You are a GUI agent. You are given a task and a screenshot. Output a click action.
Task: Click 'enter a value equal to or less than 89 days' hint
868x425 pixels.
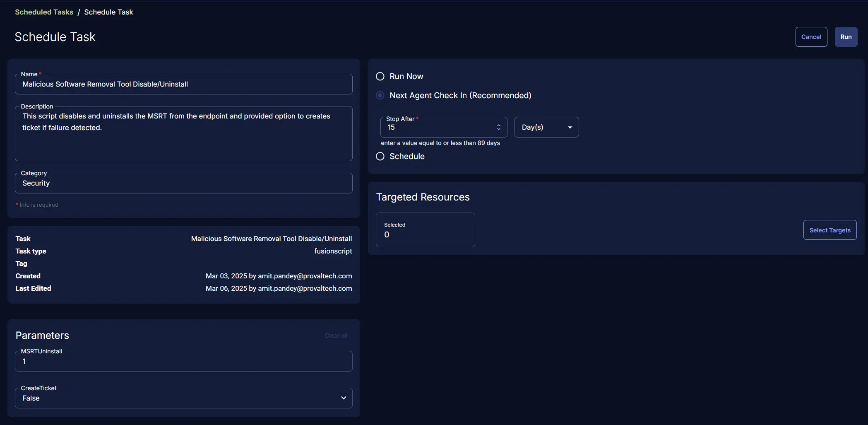[440, 143]
